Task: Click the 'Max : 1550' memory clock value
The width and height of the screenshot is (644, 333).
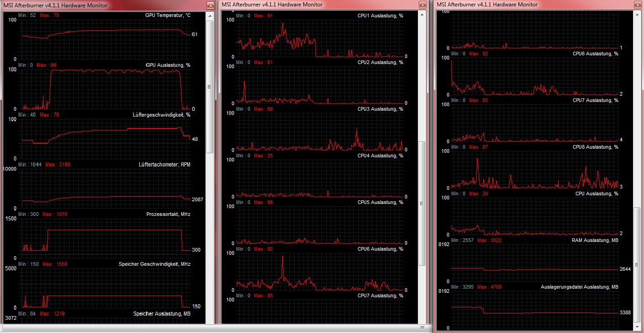Action: [55, 264]
